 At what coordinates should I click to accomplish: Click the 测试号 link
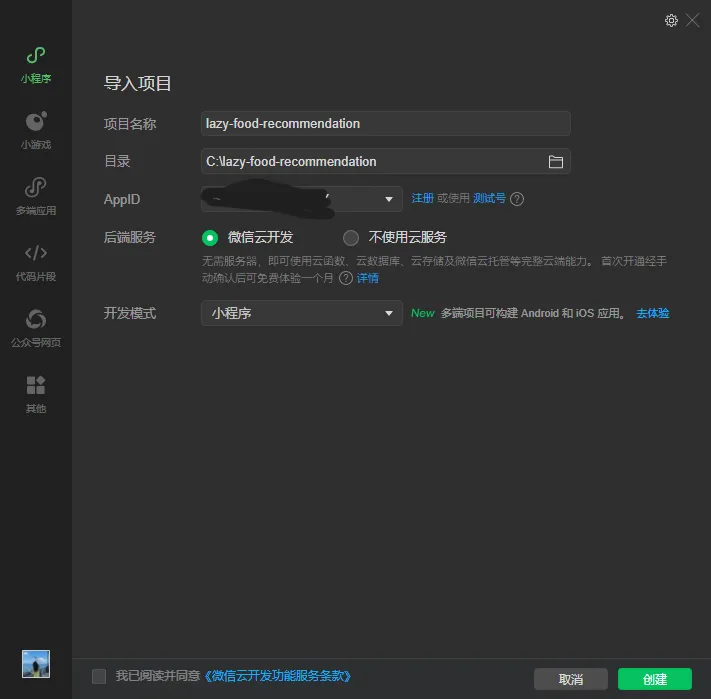coord(489,198)
